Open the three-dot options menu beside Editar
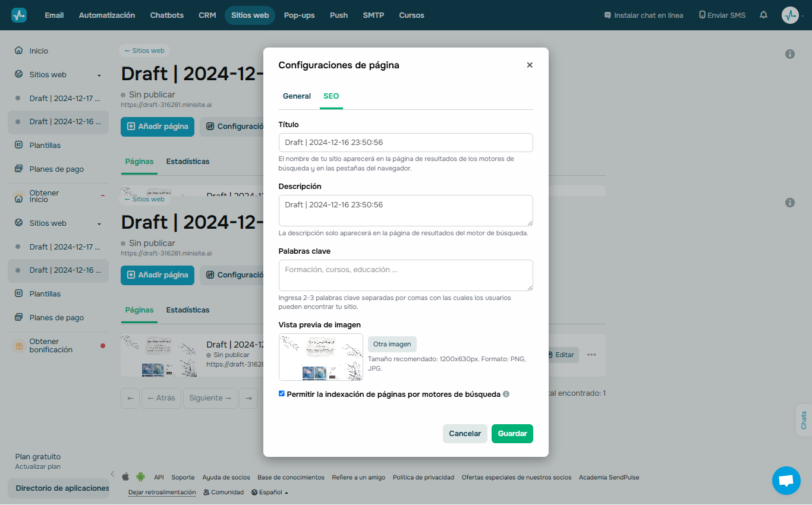Image resolution: width=812 pixels, height=505 pixels. click(x=591, y=355)
